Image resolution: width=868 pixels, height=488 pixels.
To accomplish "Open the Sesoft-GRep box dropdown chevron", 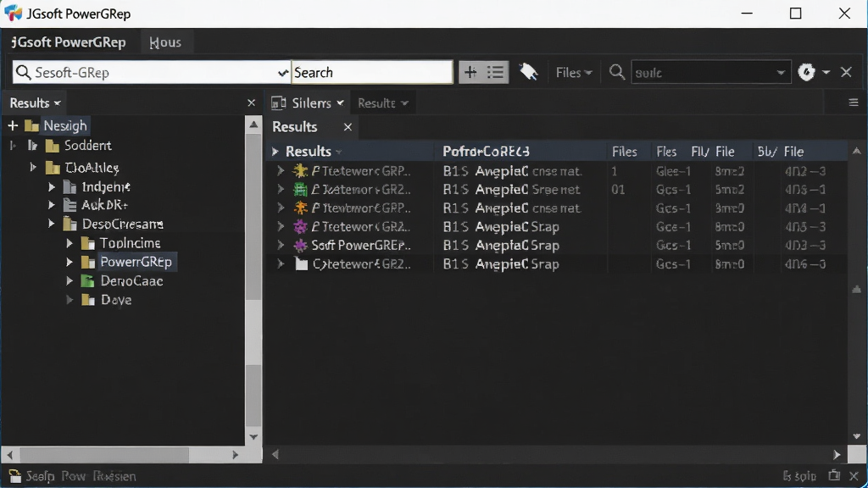I will click(x=282, y=73).
